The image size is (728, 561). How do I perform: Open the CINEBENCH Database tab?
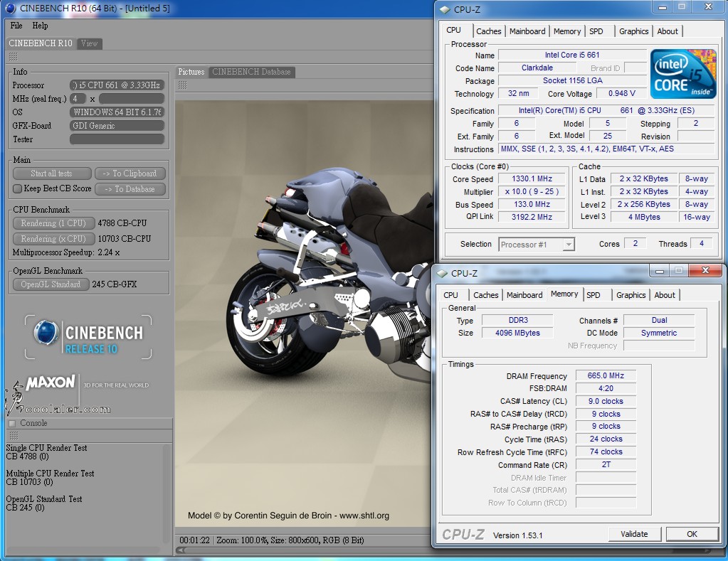pyautogui.click(x=252, y=72)
